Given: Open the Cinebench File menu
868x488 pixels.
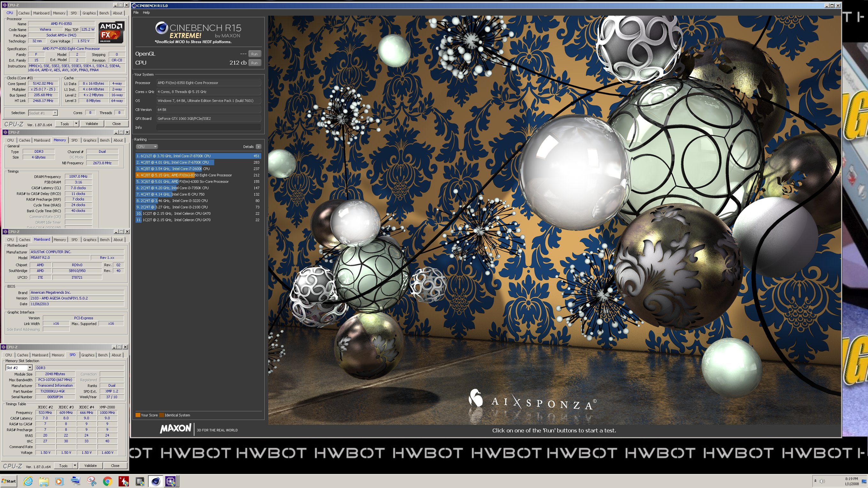Looking at the screenshot, I should pyautogui.click(x=136, y=12).
